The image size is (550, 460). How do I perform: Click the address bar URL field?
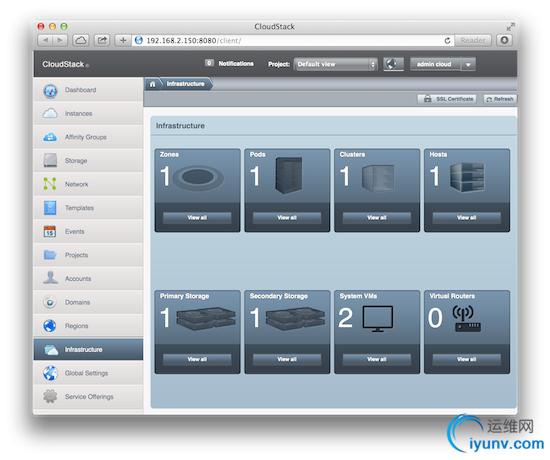293,40
